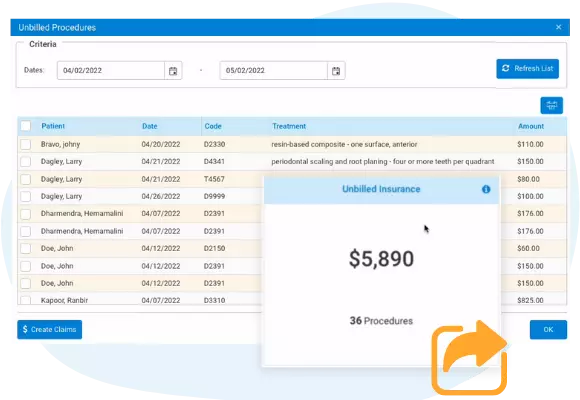This screenshot has height=400, width=580.
Task: Click the end date field 05/02/2022
Action: click(274, 70)
